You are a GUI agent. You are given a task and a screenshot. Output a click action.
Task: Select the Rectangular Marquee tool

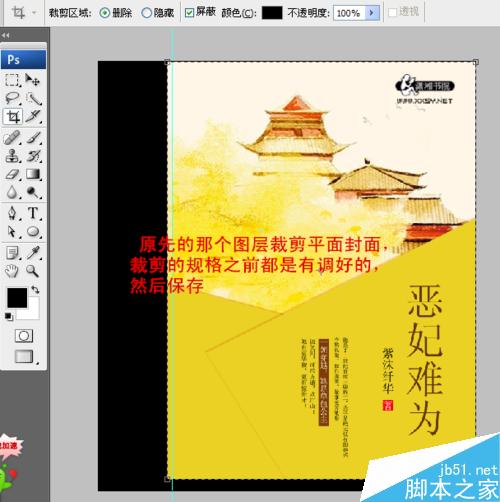[12, 80]
